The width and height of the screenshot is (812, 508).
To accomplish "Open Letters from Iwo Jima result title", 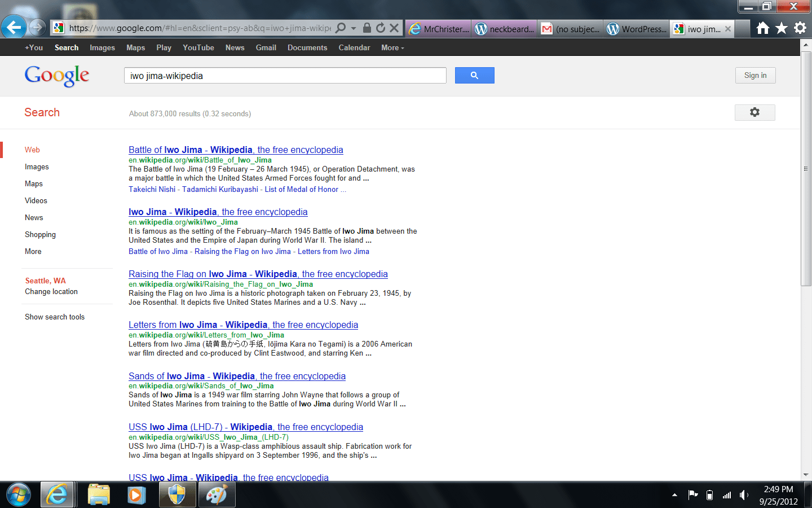I will (243, 325).
